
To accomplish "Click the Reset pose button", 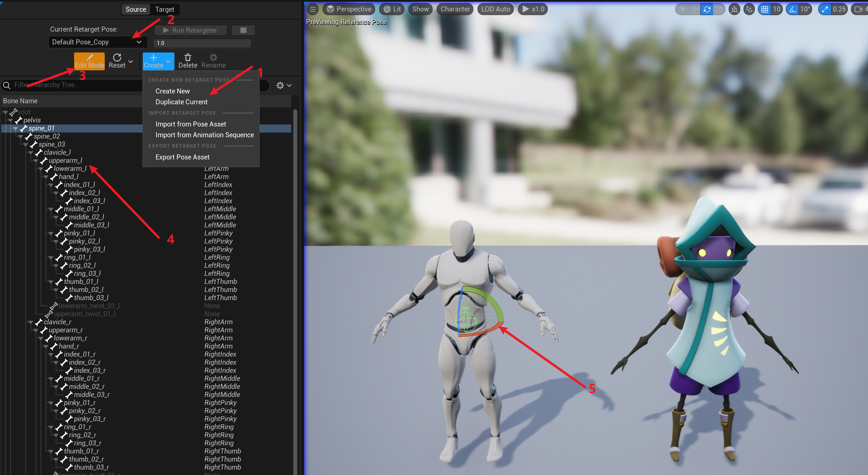I will coord(117,61).
